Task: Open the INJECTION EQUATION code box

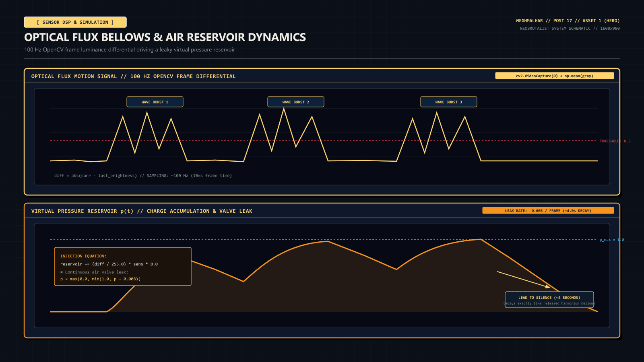Action: click(123, 266)
